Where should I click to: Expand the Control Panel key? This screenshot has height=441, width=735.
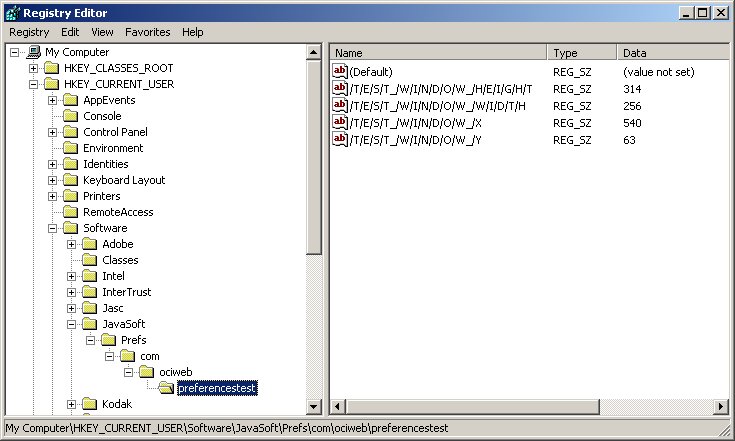coord(52,133)
